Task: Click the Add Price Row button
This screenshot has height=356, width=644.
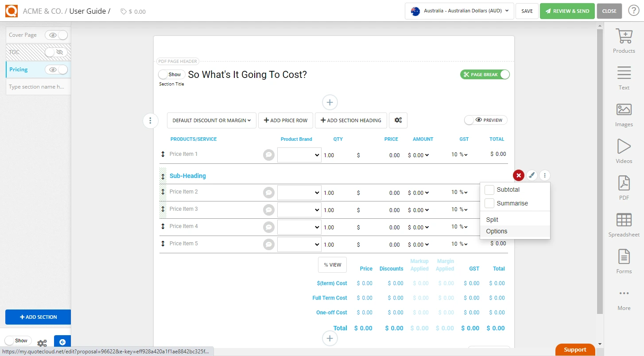Action: click(x=285, y=120)
